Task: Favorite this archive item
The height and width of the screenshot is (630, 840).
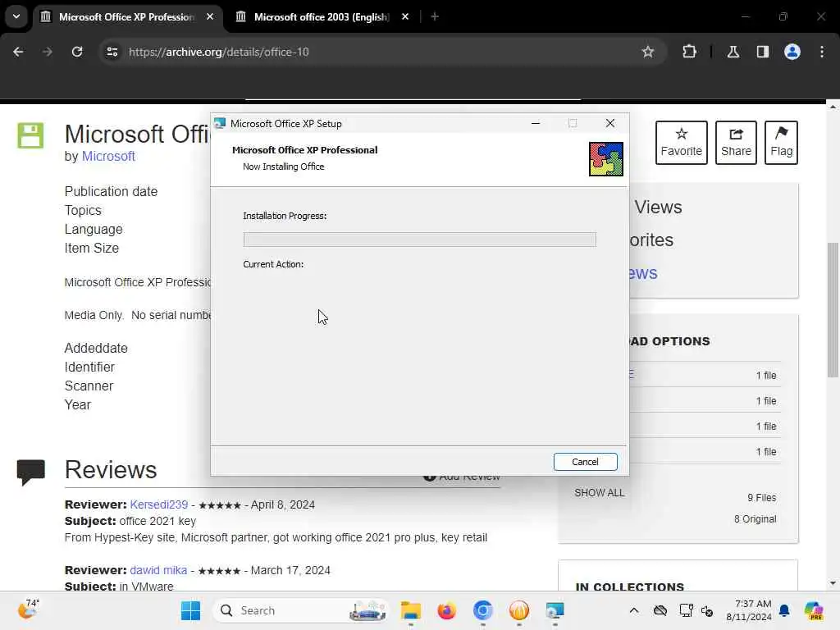Action: pyautogui.click(x=681, y=143)
